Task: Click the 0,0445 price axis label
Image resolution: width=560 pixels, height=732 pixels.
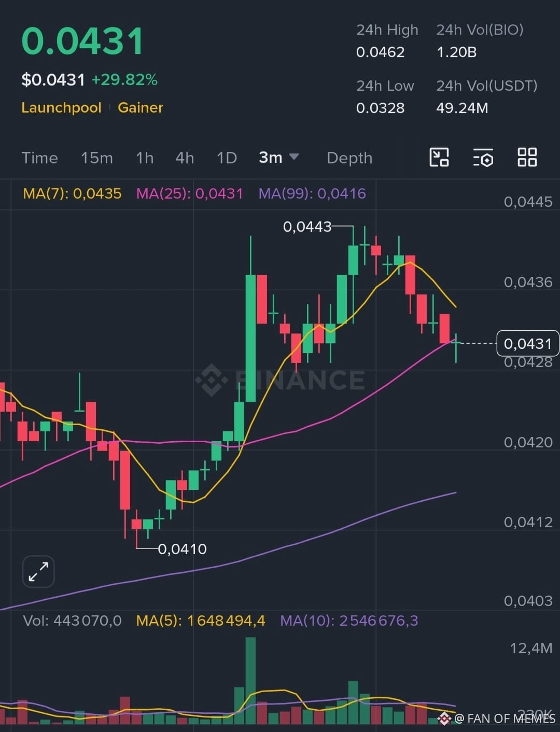Action: pos(528,202)
